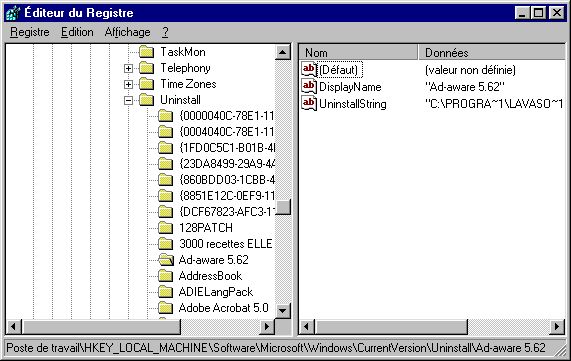This screenshot has width=571, height=361.
Task: Click folder icon for {8851E12C-0EF9 key
Action: tap(166, 196)
